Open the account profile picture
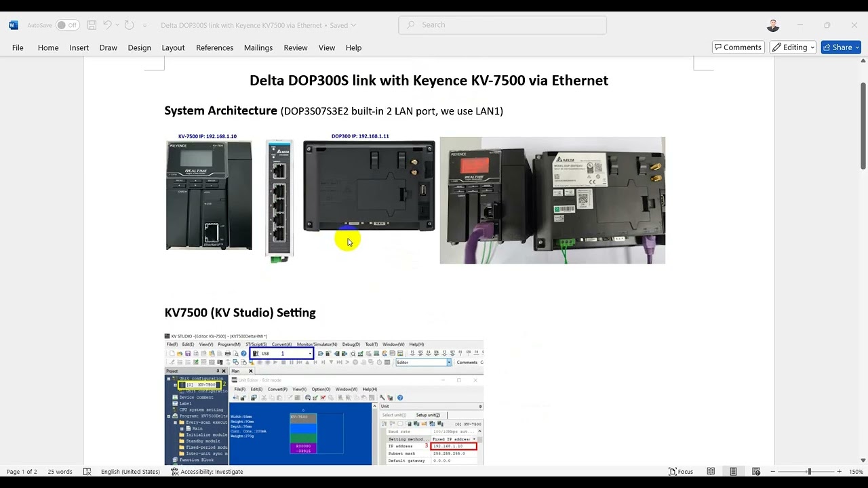This screenshot has width=868, height=488. [x=773, y=25]
